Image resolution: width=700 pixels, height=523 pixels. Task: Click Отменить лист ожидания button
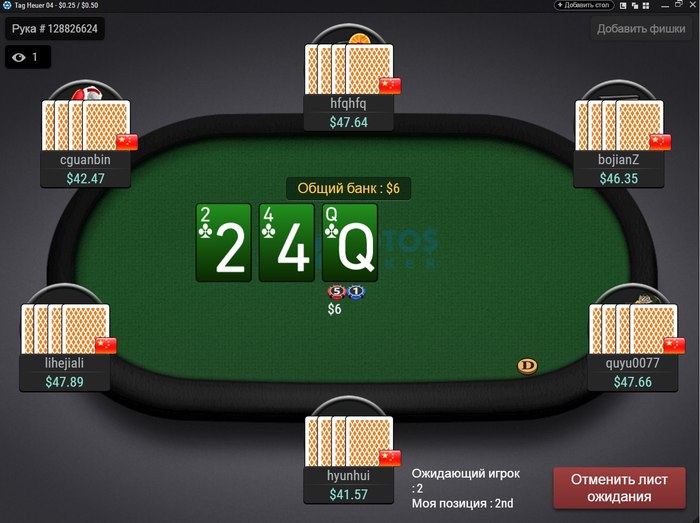[619, 488]
